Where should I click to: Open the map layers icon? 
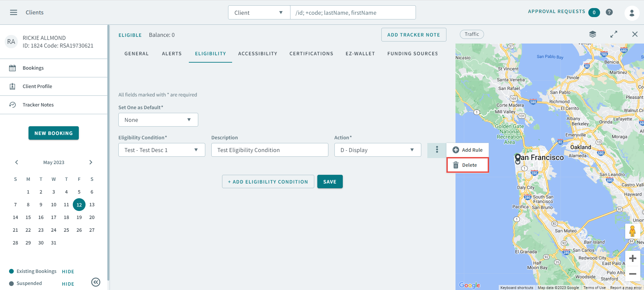[x=592, y=34]
